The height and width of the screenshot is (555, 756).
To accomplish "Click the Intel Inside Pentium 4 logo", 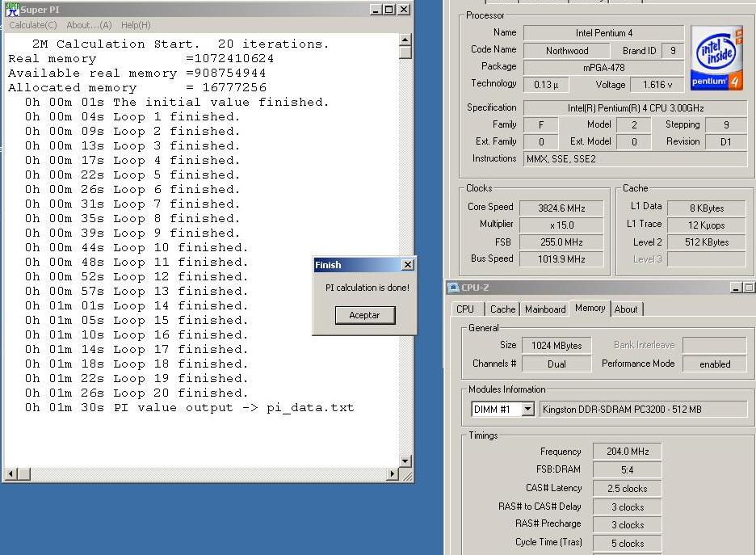I will (x=716, y=58).
